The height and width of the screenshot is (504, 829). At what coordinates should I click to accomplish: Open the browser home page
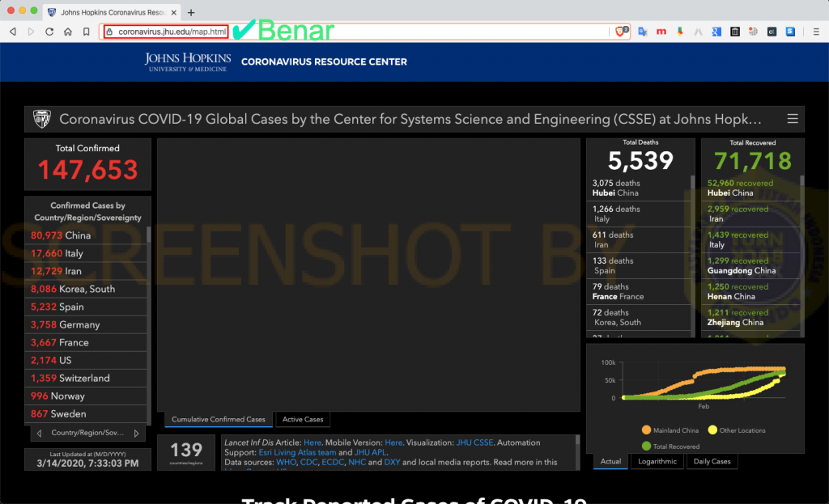[x=68, y=32]
